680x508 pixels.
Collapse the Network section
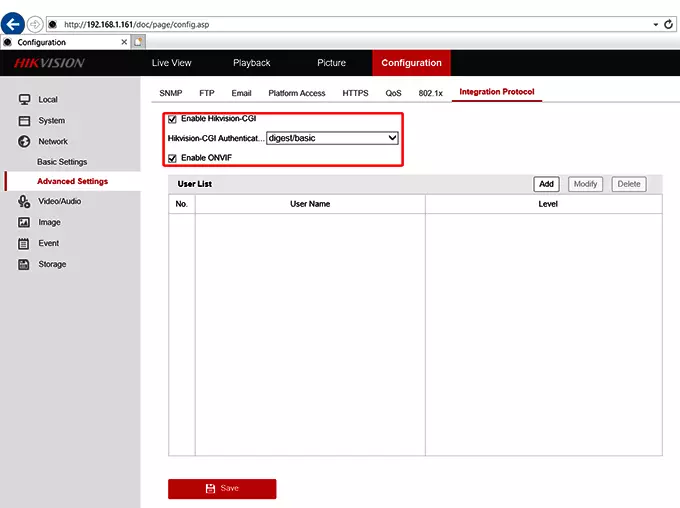point(53,141)
